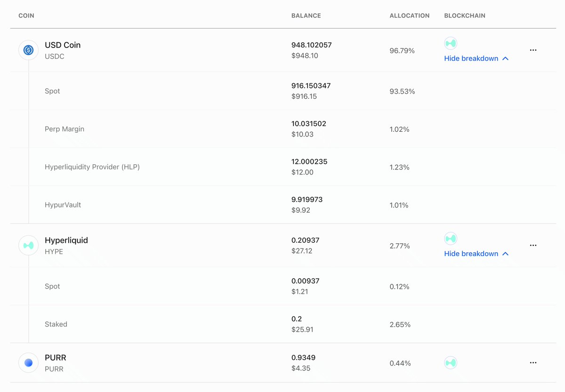Select the 2.65% allocation value
This screenshot has height=392, width=565.
coord(400,325)
